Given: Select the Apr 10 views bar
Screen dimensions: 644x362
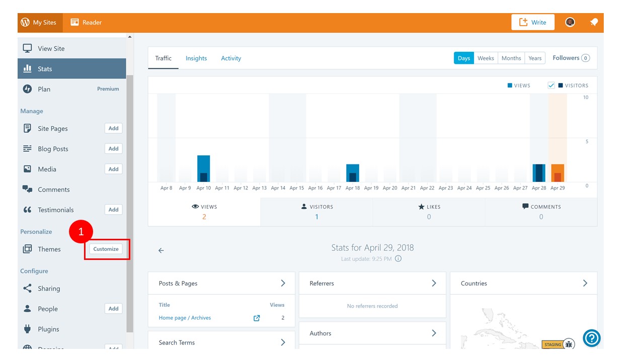Looking at the screenshot, I should (x=203, y=169).
